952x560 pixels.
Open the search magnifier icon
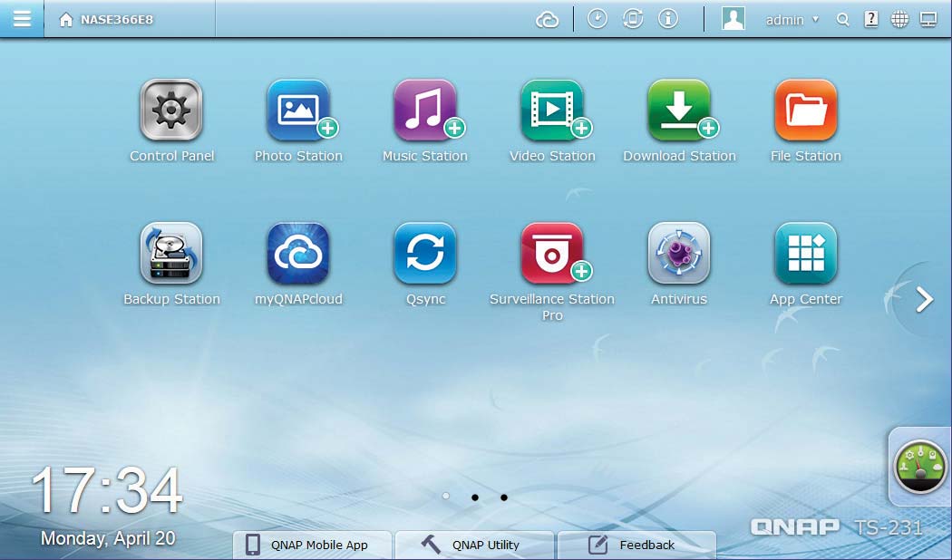pos(842,20)
